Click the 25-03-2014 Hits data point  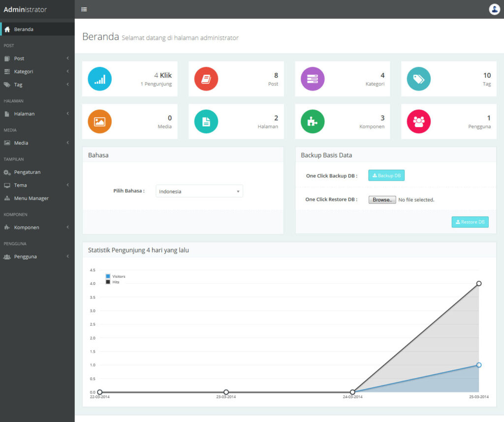point(478,283)
